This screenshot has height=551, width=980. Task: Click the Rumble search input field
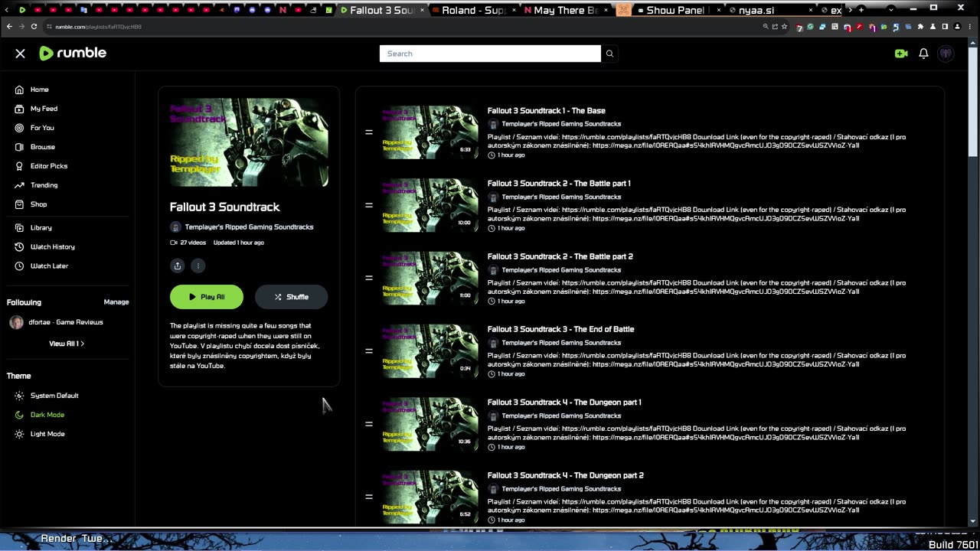(x=490, y=54)
